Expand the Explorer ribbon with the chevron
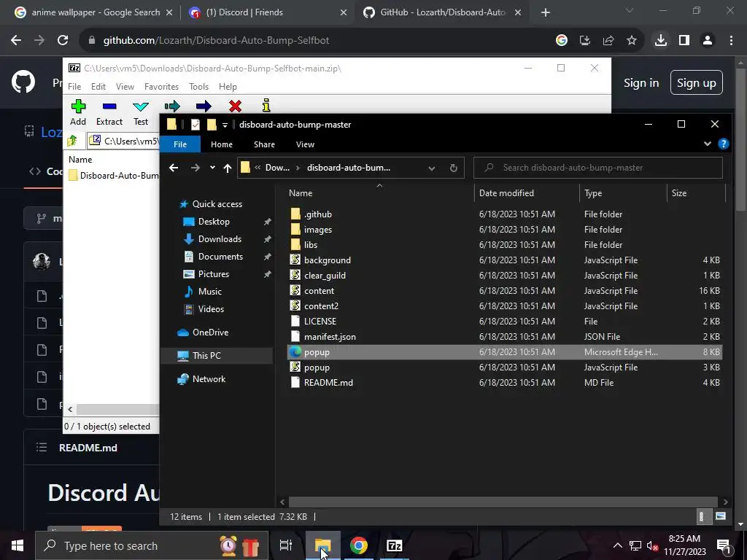The image size is (747, 560). (x=708, y=144)
